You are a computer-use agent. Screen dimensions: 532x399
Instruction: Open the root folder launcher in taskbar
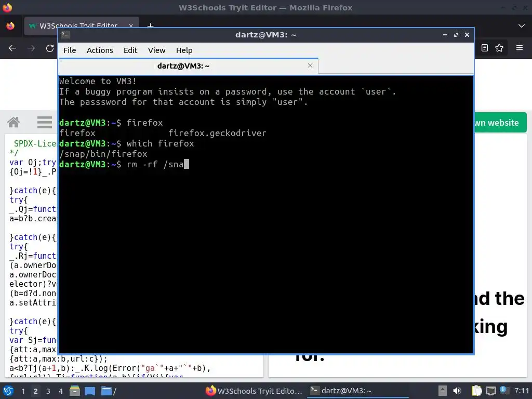[x=109, y=391]
